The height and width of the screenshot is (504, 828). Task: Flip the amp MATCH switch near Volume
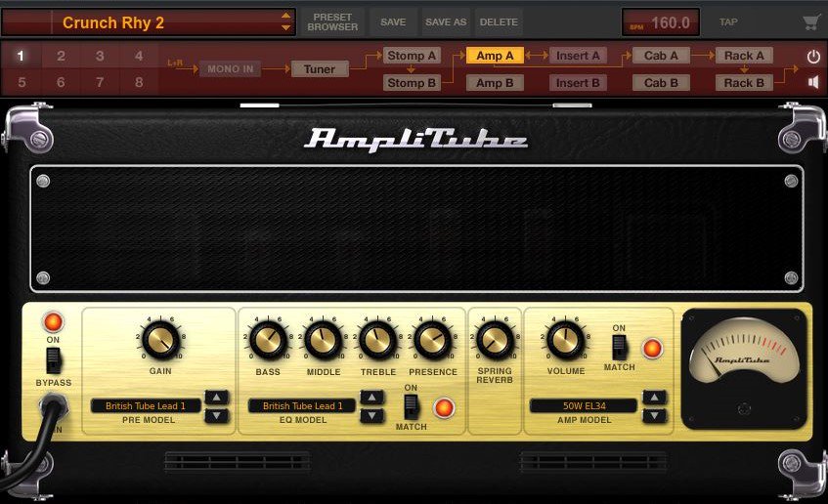619,348
